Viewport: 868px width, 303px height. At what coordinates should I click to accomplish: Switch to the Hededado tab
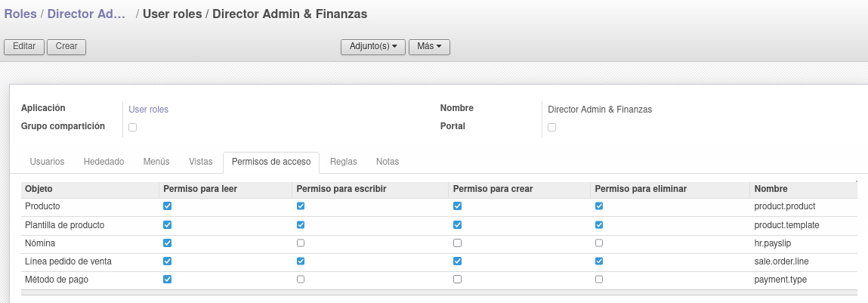click(x=103, y=162)
